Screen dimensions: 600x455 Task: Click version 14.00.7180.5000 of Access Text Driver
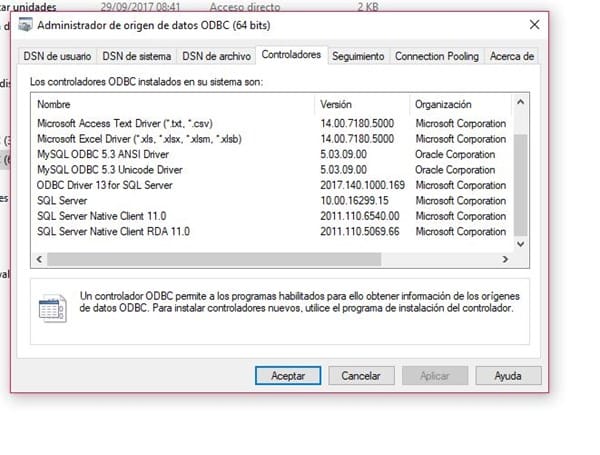pyautogui.click(x=357, y=124)
